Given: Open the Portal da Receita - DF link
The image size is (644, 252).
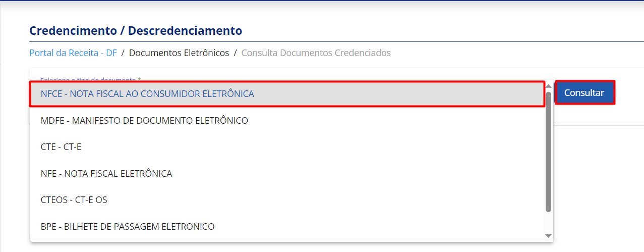Looking at the screenshot, I should click(73, 53).
